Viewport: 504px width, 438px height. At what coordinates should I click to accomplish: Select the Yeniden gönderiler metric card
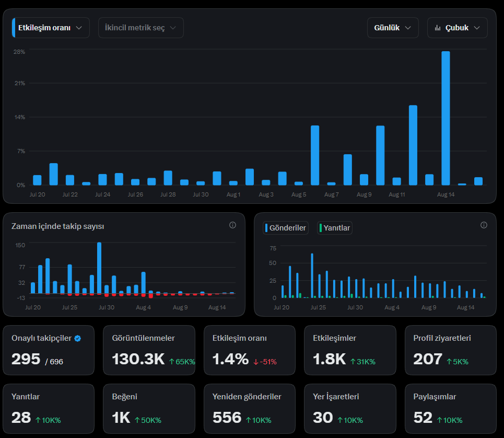[x=250, y=409]
